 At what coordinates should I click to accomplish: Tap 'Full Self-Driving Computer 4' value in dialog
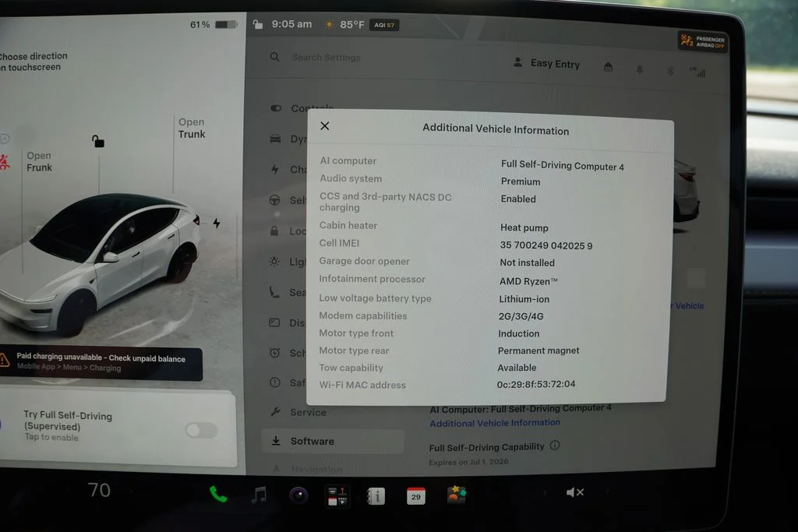pyautogui.click(x=563, y=165)
